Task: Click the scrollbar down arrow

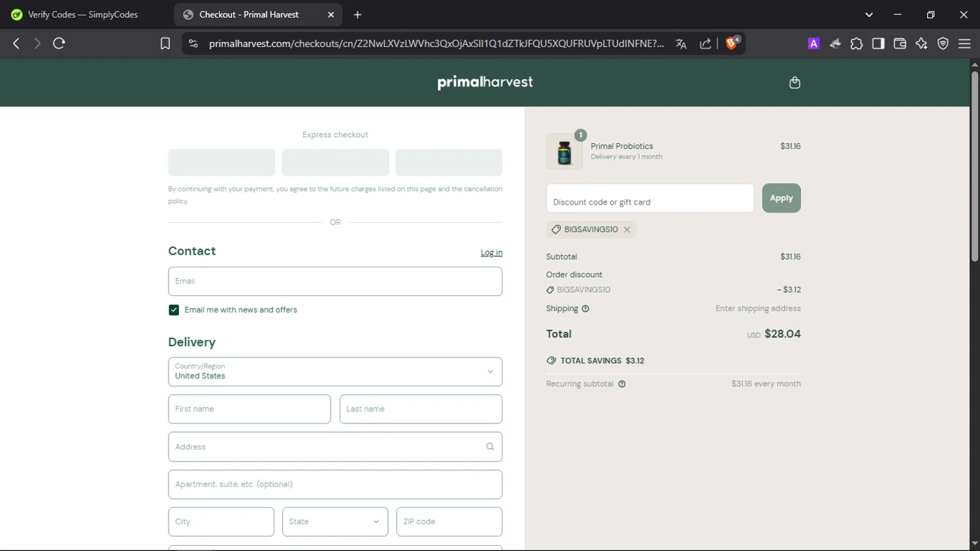Action: 975,544
